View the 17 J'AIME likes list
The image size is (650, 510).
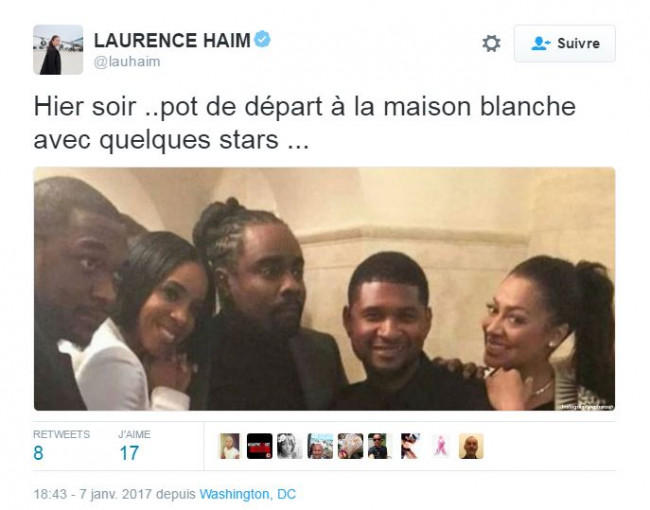(x=134, y=445)
